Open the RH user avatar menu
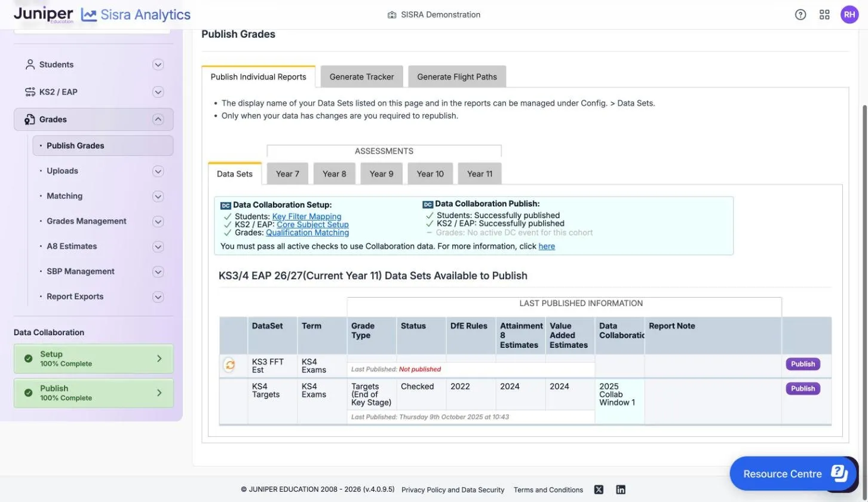Viewport: 868px width, 502px height. 849,15
